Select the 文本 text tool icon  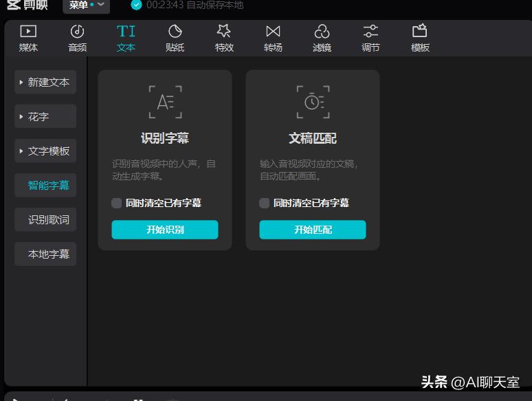(126, 32)
